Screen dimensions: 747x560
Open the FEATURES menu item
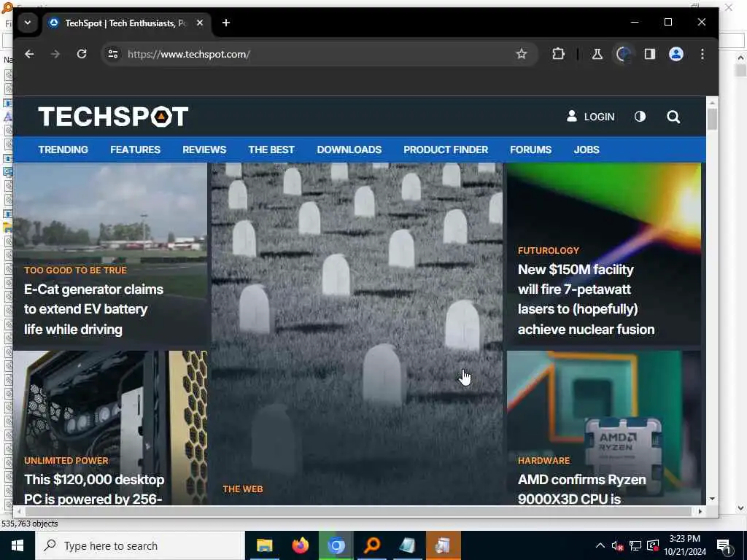[135, 149]
